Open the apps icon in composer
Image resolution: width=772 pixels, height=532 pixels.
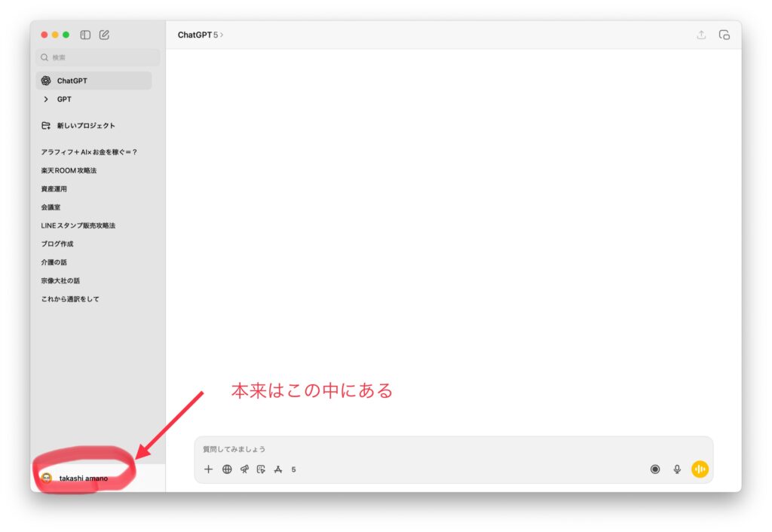click(277, 469)
